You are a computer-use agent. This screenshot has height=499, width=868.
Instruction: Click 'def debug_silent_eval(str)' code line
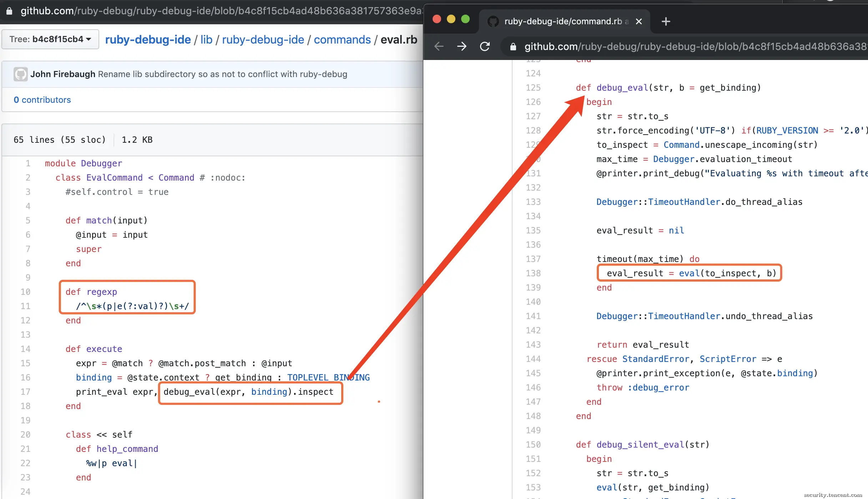pos(642,445)
